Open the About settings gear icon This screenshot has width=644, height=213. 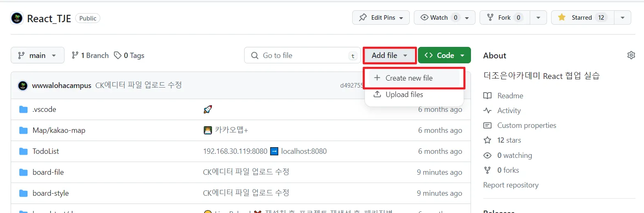pos(631,55)
